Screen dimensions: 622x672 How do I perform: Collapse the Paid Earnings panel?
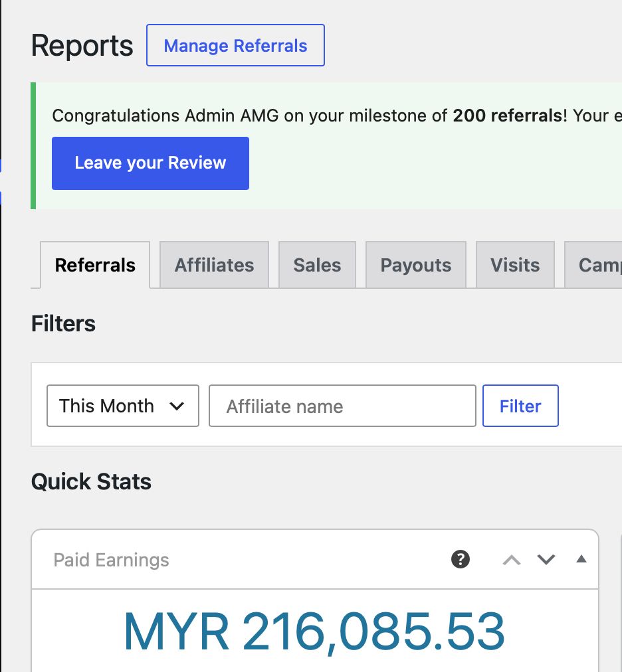pyautogui.click(x=581, y=558)
